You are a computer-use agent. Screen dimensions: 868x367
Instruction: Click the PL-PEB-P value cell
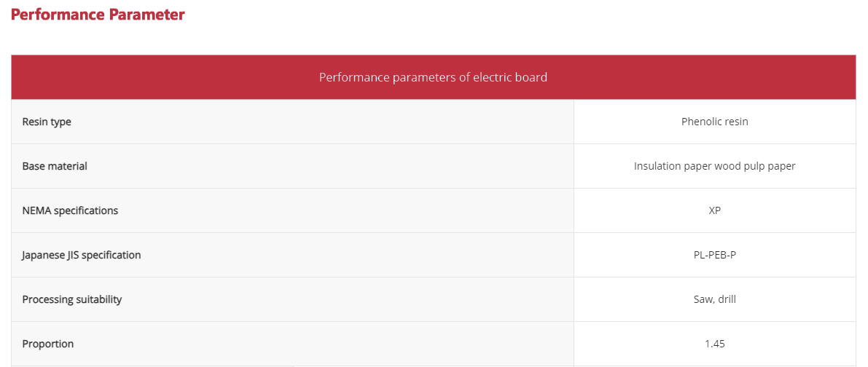tap(714, 255)
